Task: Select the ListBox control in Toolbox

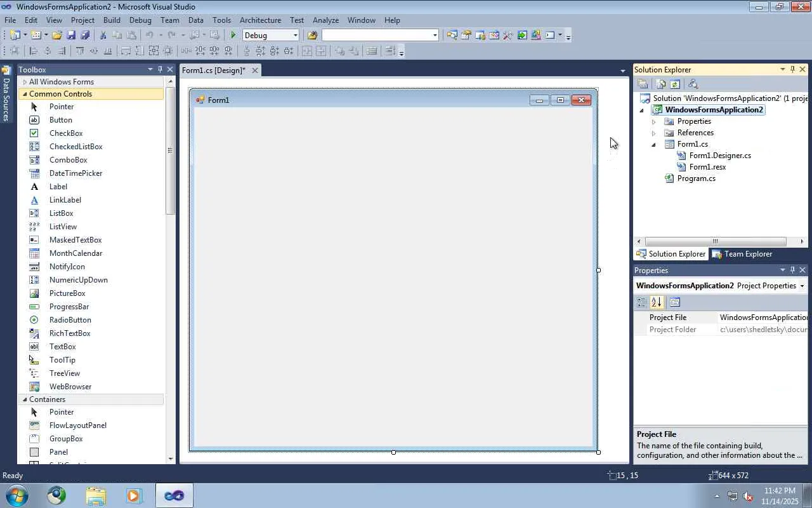Action: tap(93, 213)
